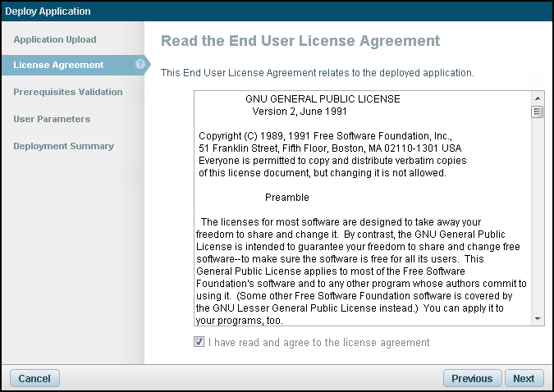Open the Prerequisites Validation step
Screen dimensions: 554x392
click(68, 92)
